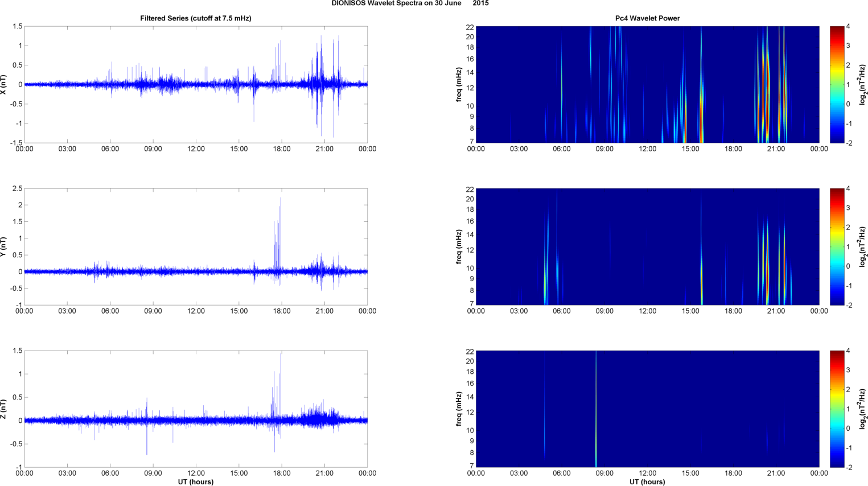The width and height of the screenshot is (868, 486).
Task: Click the bottom spectrum's colorbar
Action: tap(837, 409)
